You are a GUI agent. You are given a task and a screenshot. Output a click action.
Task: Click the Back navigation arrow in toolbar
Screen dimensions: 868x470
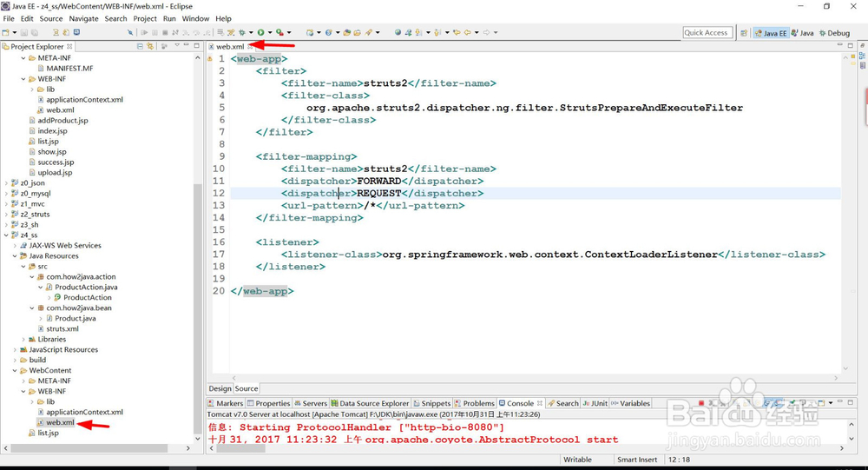click(467, 32)
